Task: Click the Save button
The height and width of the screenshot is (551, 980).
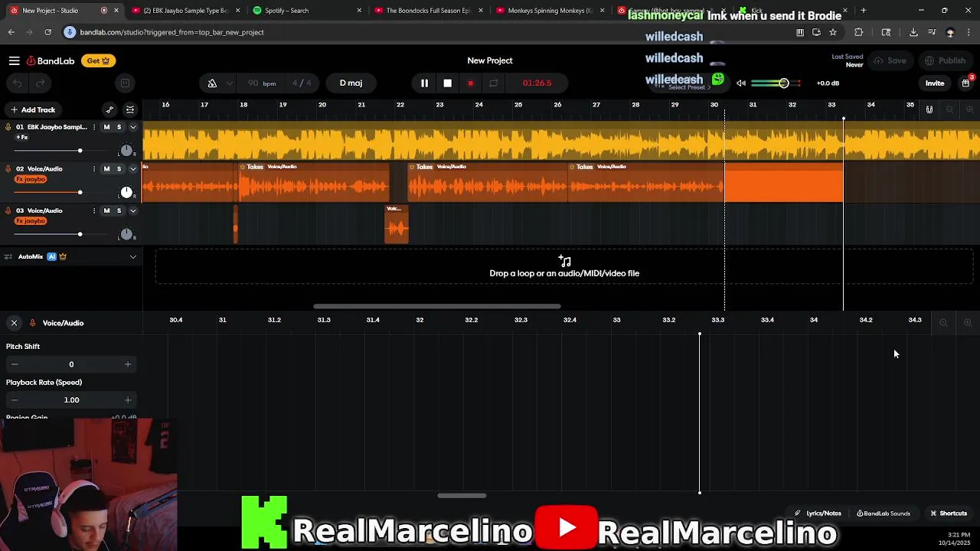Action: tap(890, 60)
